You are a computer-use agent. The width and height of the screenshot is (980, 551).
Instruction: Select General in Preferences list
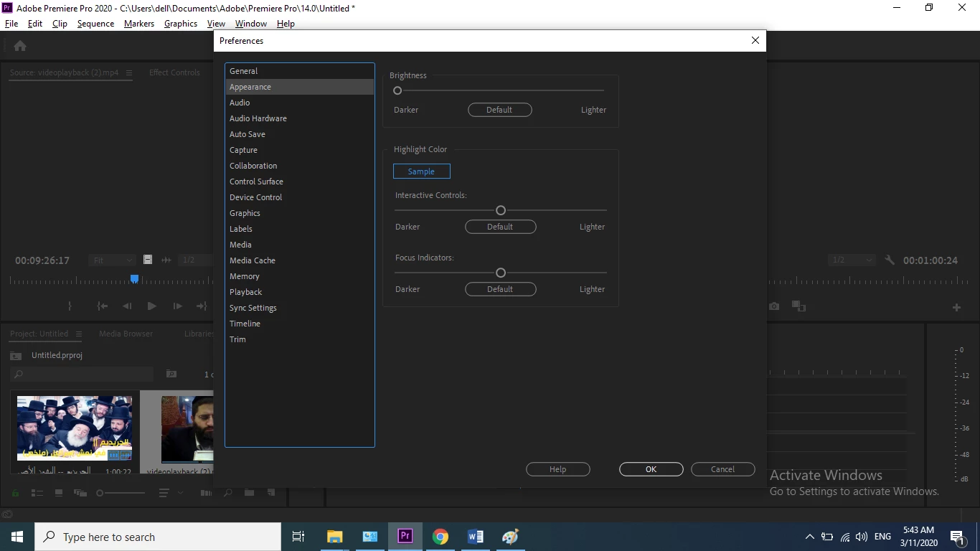pyautogui.click(x=300, y=71)
